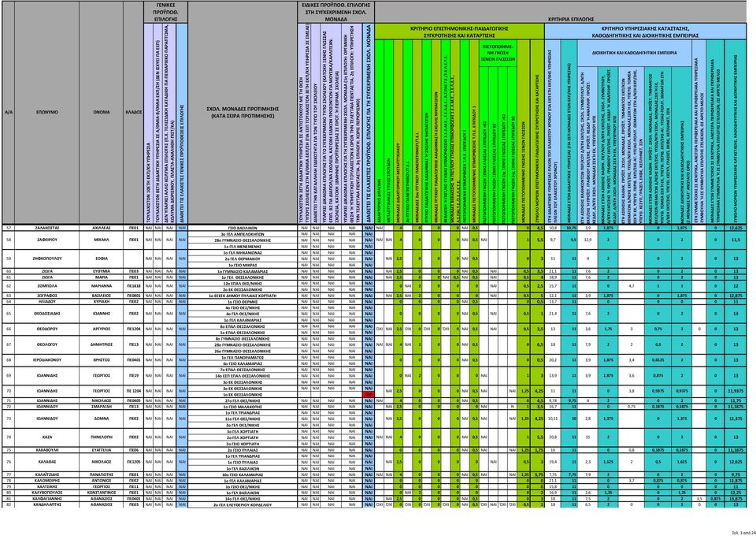Click school 14ο ΕΣΠ ΕΠΑΛ ΘΕΣΣΑΛΟΝΙΚΗΣ
The height and width of the screenshot is (536, 756).
point(242,375)
